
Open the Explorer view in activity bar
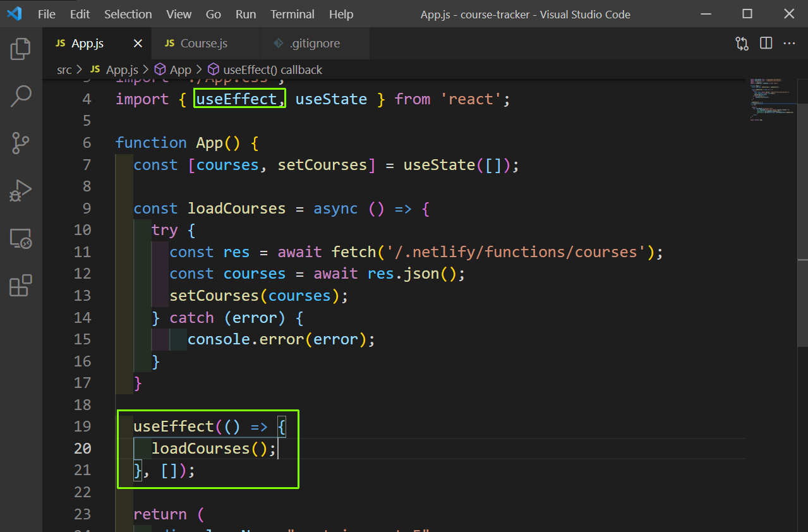pyautogui.click(x=21, y=49)
